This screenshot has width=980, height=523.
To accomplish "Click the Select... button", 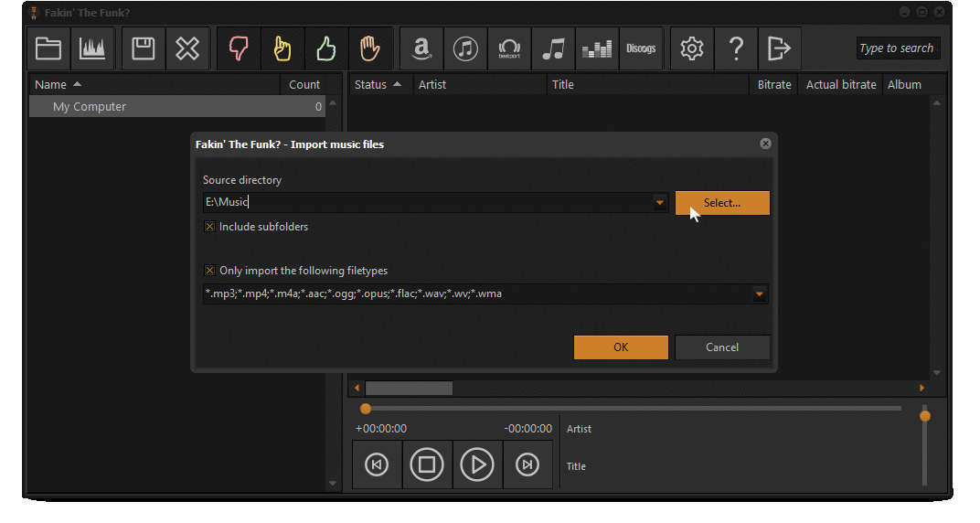I will 722,203.
